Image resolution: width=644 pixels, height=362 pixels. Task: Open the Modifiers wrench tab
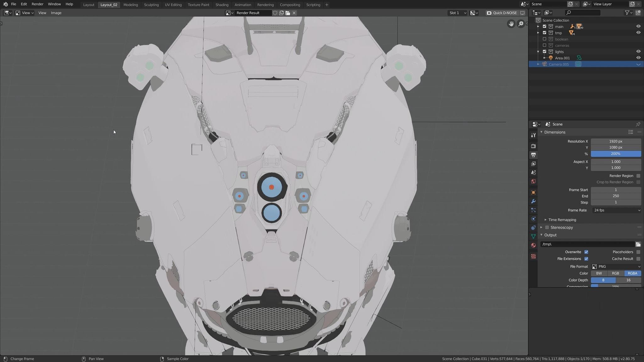533,201
